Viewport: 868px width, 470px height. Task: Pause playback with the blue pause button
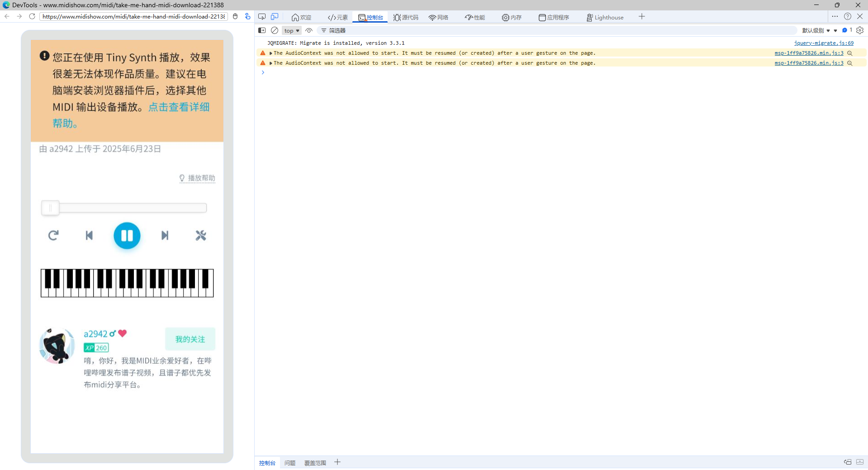click(127, 236)
